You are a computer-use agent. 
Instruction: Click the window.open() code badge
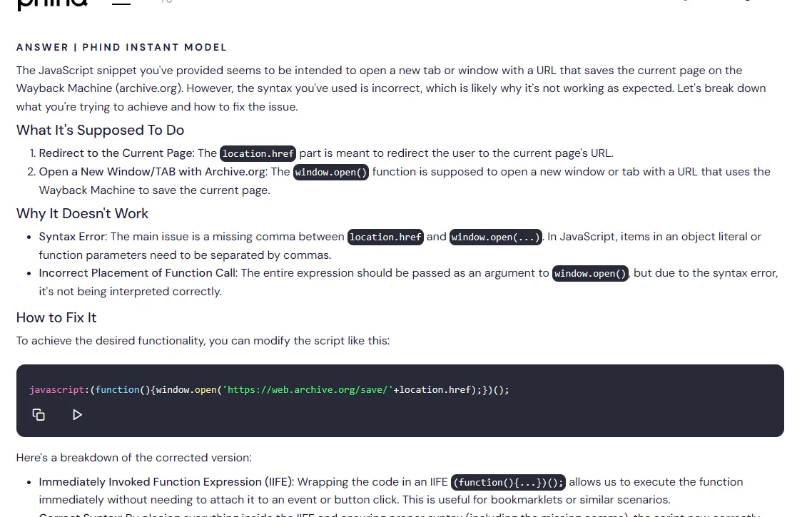[x=330, y=172]
